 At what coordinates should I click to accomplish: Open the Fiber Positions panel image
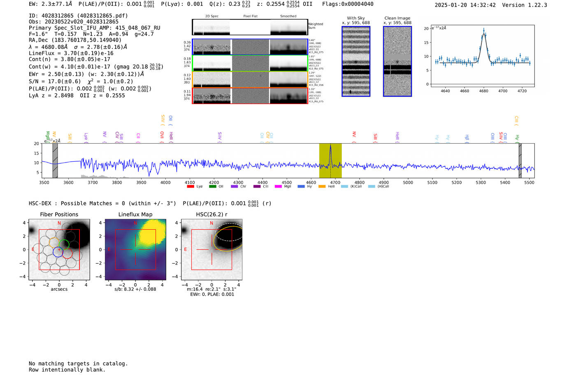click(x=59, y=250)
